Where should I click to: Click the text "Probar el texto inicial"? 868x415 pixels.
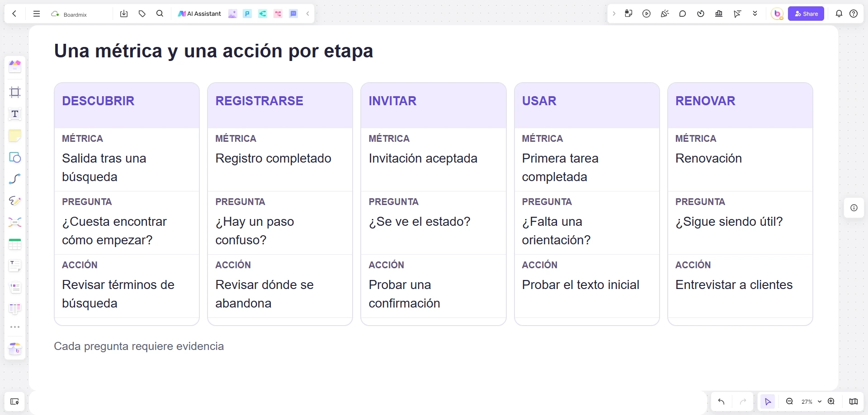[x=580, y=285]
